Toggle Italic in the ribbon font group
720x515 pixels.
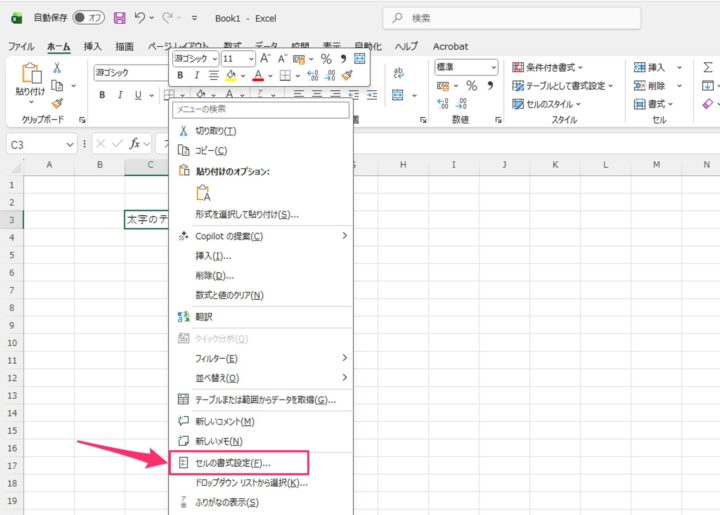pos(120,95)
